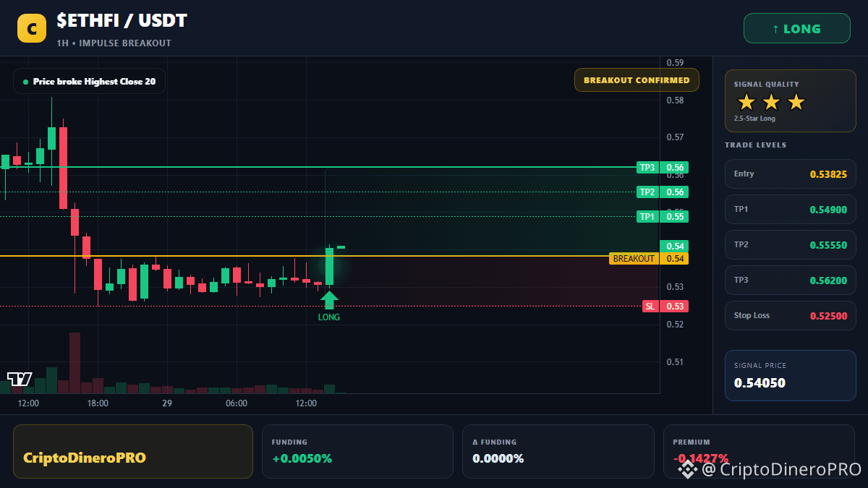Viewport: 868px width, 488px height.
Task: Select the TP2 0.55550 trade level row
Action: pos(790,244)
